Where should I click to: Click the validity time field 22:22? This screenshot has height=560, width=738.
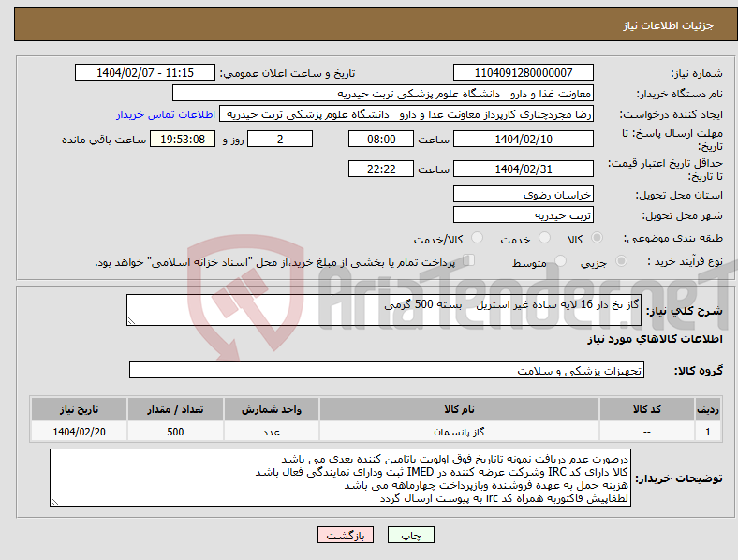tap(381, 169)
